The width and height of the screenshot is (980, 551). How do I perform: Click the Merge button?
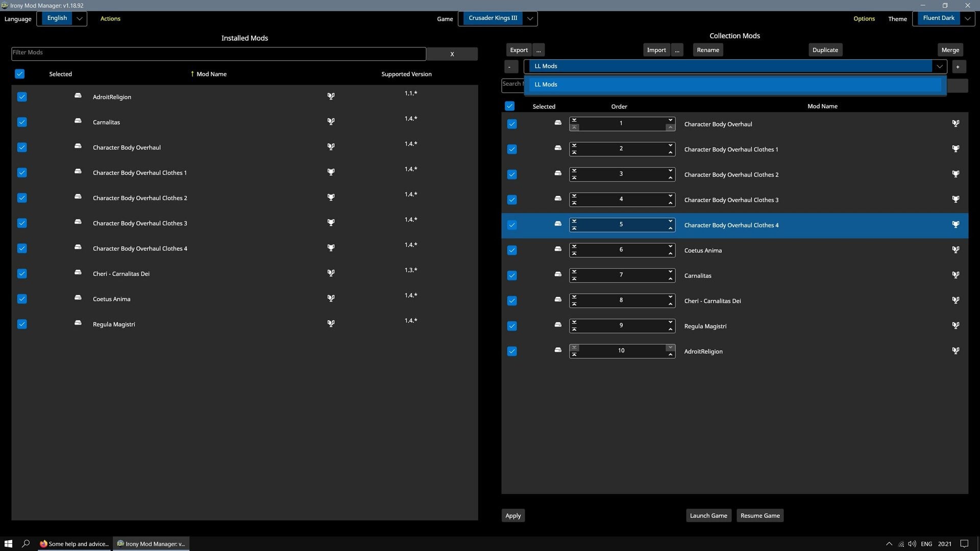950,50
